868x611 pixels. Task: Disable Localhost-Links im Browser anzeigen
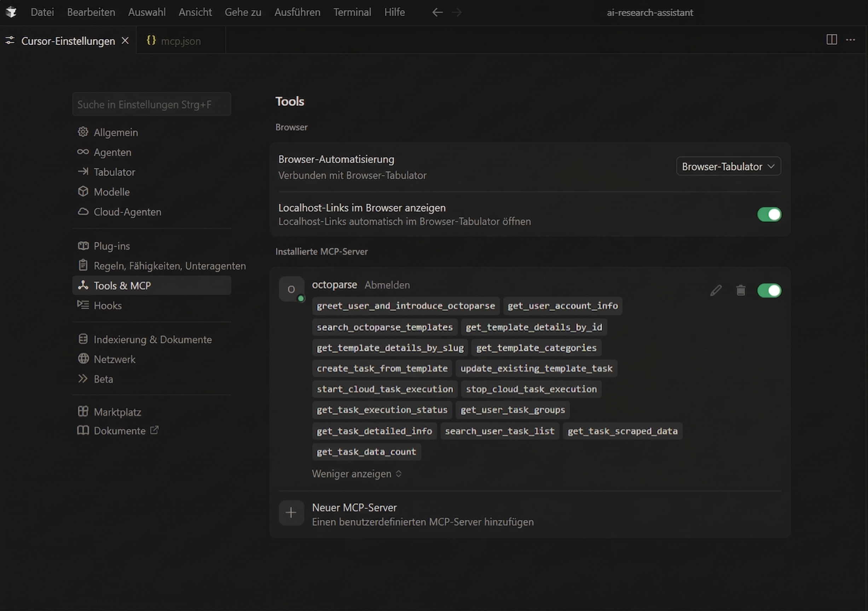click(x=769, y=214)
